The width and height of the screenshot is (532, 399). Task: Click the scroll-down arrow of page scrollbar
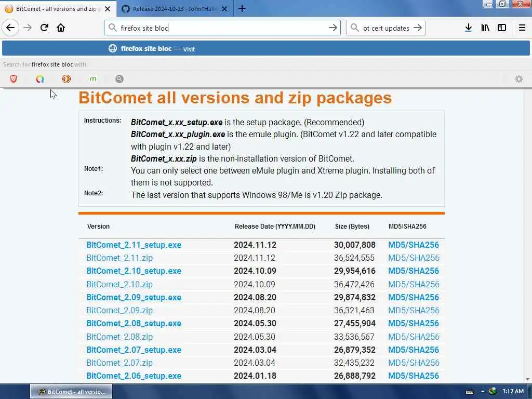tap(528, 380)
